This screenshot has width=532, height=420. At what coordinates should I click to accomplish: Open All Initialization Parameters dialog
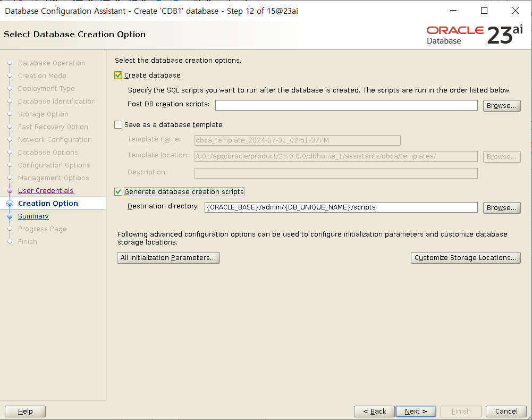pyautogui.click(x=168, y=258)
